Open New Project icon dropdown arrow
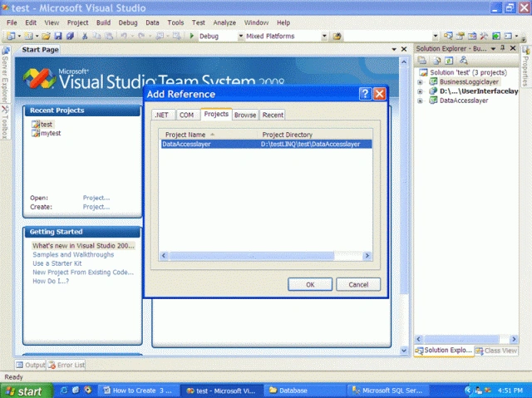 point(19,36)
